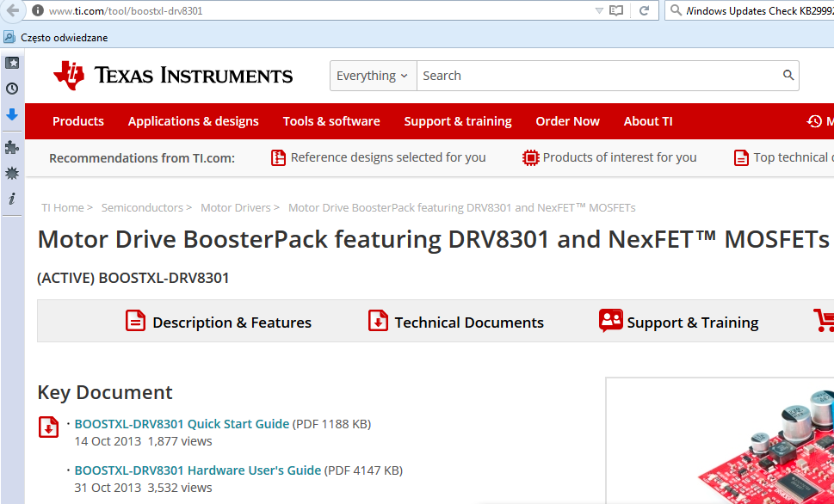This screenshot has height=504, width=834.
Task: Open the Order Now menu
Action: pyautogui.click(x=567, y=121)
